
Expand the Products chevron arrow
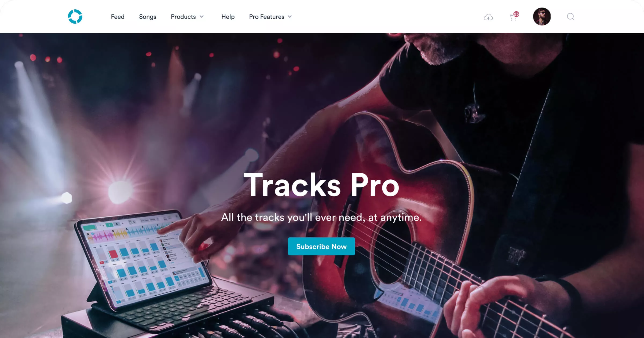point(202,17)
